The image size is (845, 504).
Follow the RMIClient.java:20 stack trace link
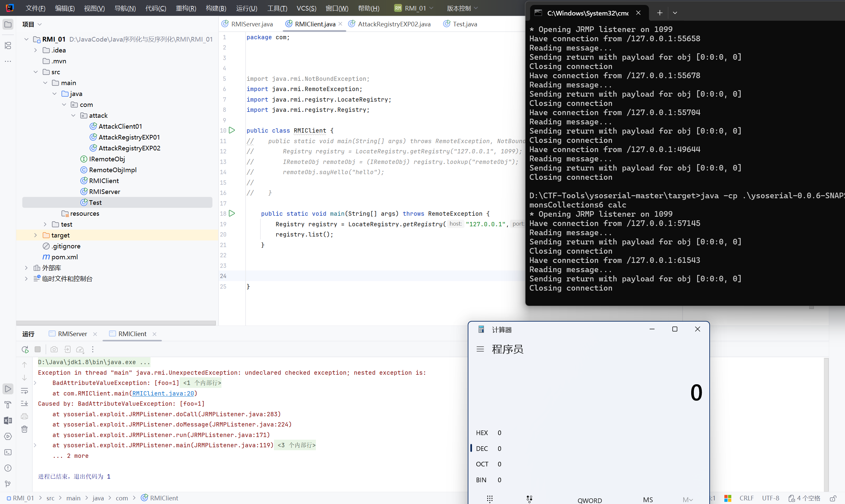(163, 393)
